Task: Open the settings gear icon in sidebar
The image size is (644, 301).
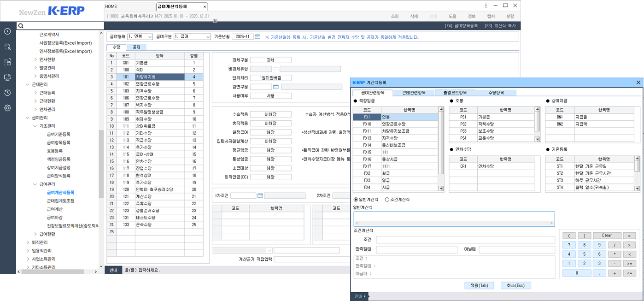Action: click(x=7, y=108)
